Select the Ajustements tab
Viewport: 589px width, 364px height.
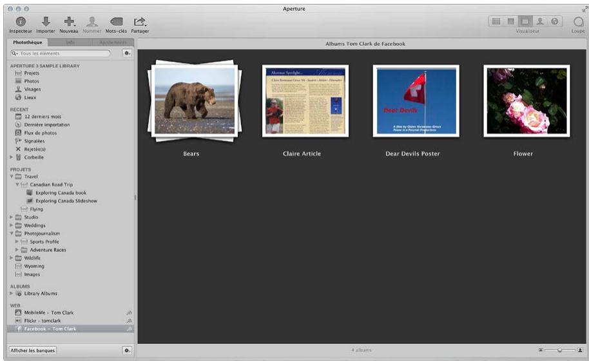pyautogui.click(x=113, y=43)
